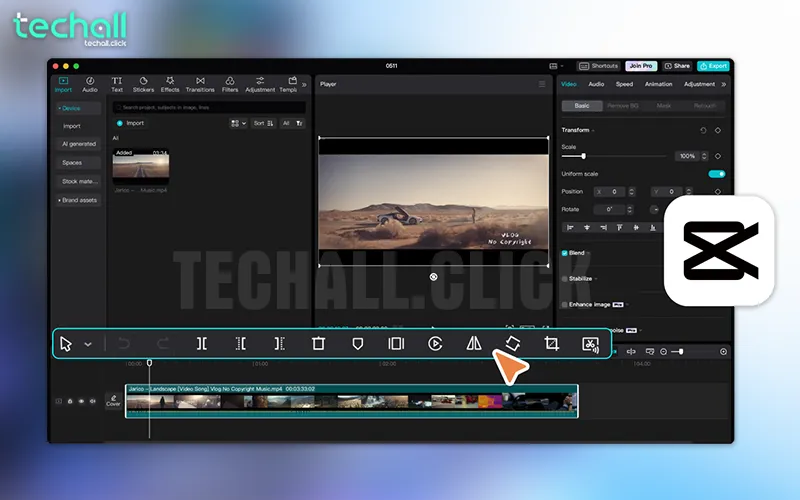Toggle the track visibility eye icon
Screen dimensions: 800x500
[81, 401]
